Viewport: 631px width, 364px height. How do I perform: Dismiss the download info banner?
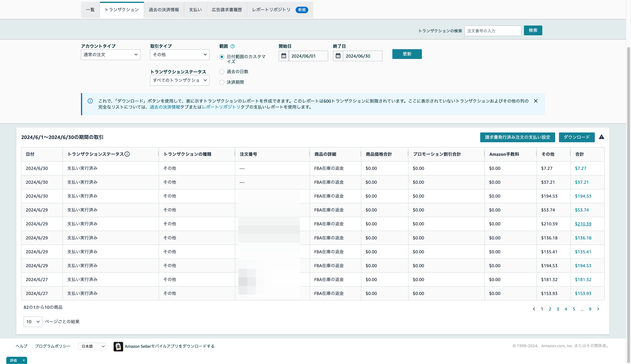(x=535, y=101)
